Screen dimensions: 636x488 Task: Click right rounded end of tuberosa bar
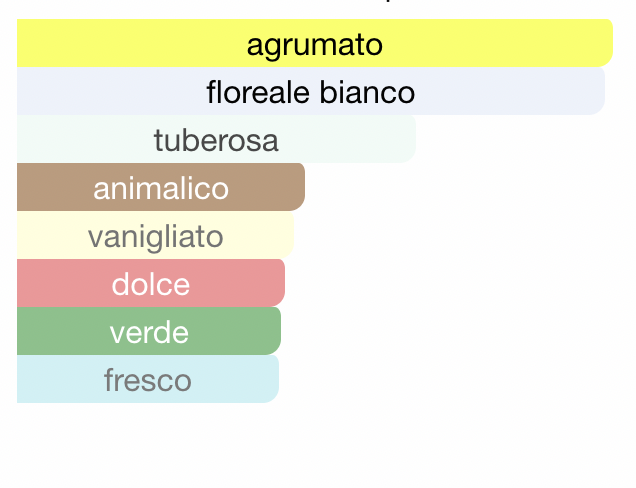pyautogui.click(x=408, y=139)
